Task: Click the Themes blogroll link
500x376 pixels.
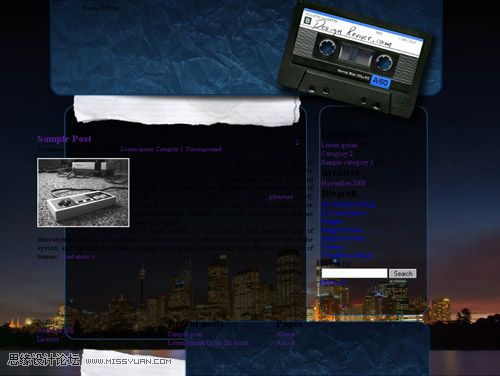Action: point(333,247)
